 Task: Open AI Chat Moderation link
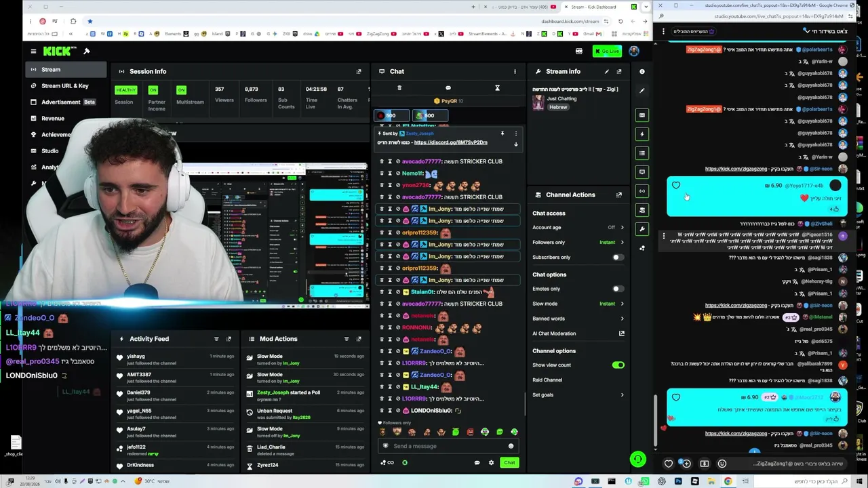click(x=578, y=333)
